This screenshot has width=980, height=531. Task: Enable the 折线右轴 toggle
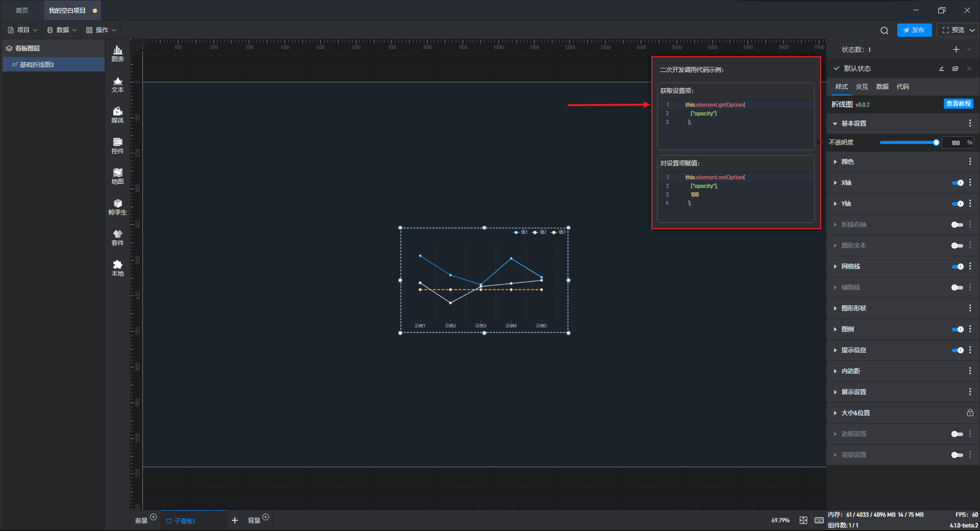click(958, 225)
